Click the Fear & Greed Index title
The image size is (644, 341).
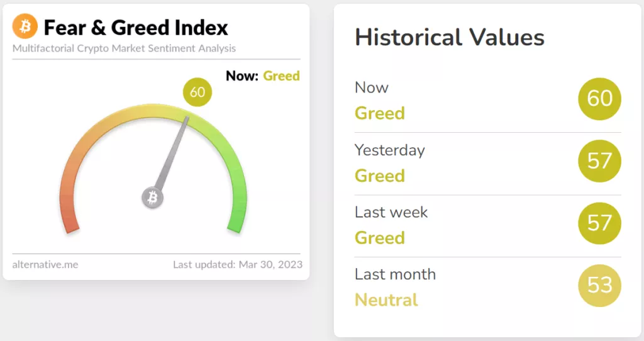click(x=136, y=28)
